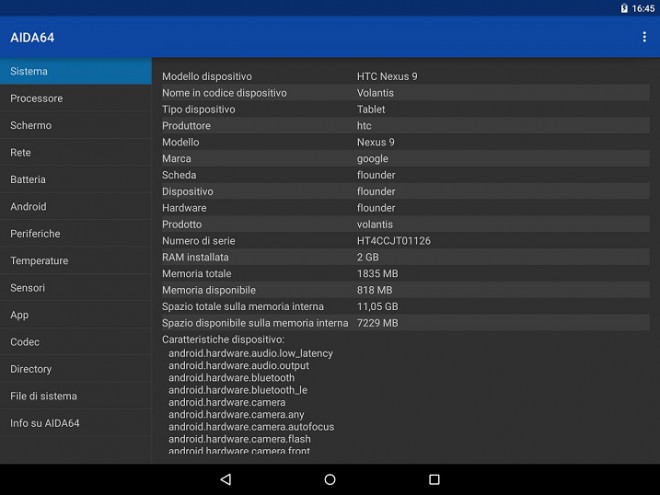660x495 pixels.
Task: Open the File di sistema section
Action: pos(76,396)
